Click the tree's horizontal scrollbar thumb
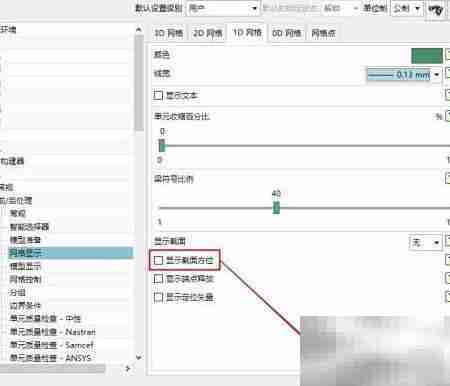 point(52,368)
